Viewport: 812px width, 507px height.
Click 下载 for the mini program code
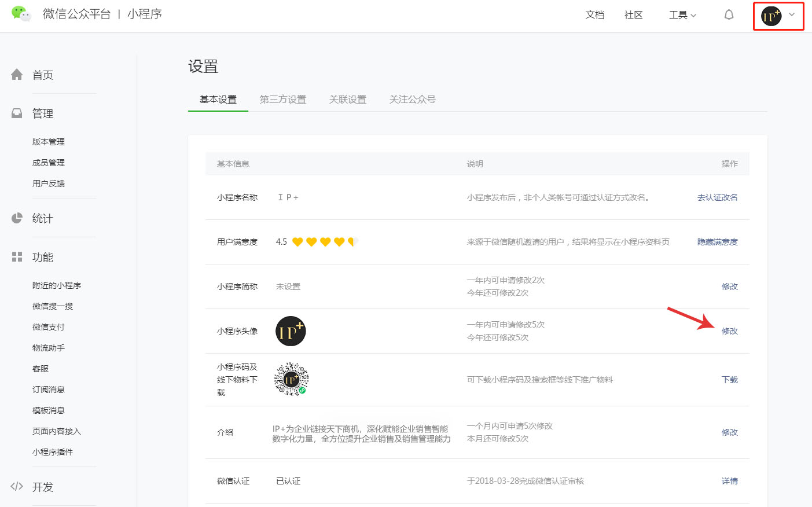729,380
